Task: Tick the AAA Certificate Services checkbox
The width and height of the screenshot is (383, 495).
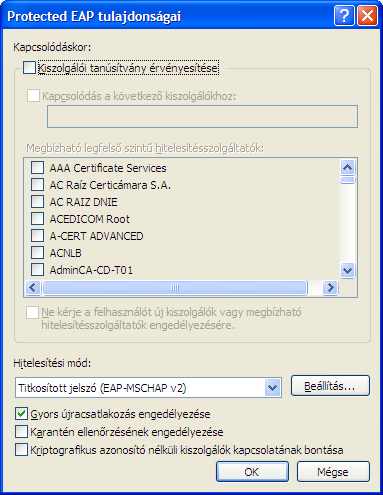Action: click(37, 167)
